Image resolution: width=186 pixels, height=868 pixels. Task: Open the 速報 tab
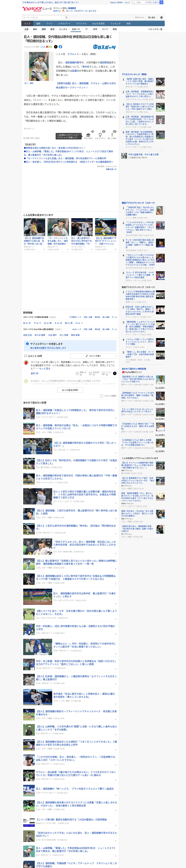point(38,24)
